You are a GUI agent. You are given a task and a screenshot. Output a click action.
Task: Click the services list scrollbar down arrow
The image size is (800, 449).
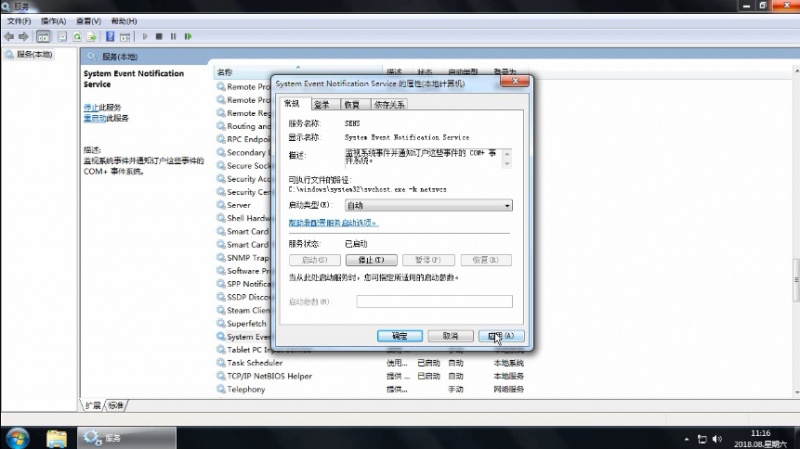(x=796, y=392)
